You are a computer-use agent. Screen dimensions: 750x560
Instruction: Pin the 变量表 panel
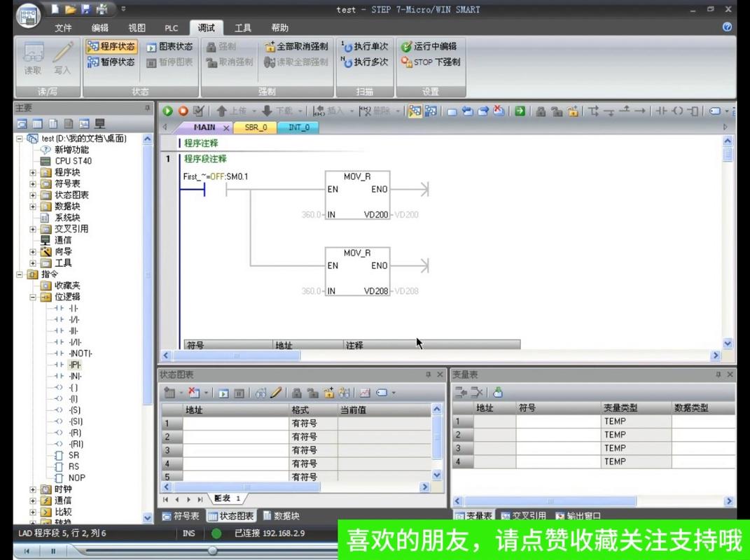(x=718, y=374)
